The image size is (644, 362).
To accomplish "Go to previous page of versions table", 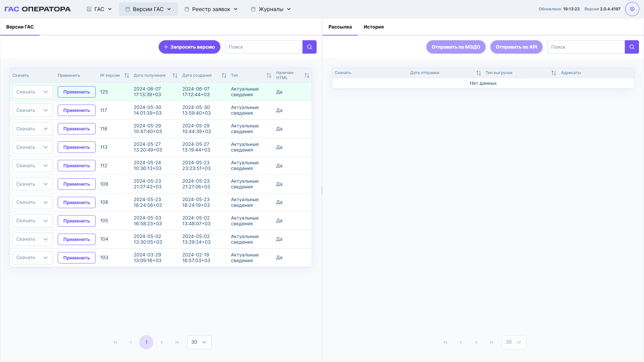I will point(131,342).
